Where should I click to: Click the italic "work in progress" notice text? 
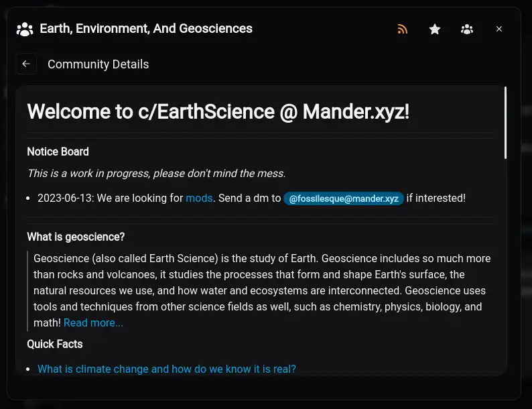[x=156, y=173]
